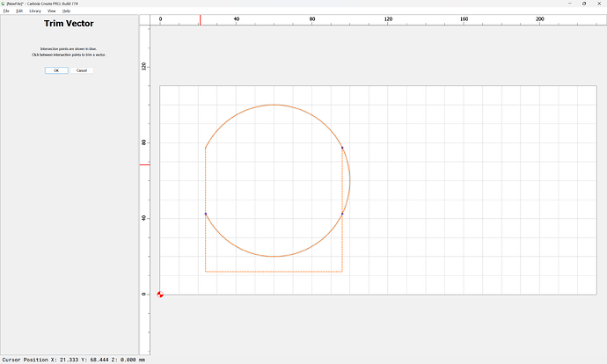Open the Library menu

(x=35, y=11)
